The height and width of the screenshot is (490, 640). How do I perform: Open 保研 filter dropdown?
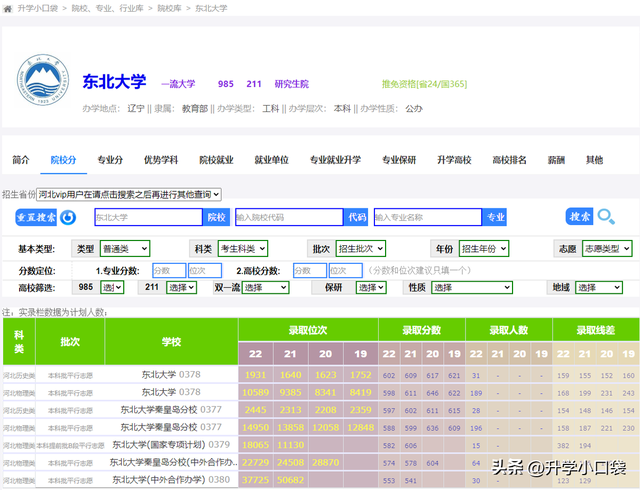click(371, 288)
